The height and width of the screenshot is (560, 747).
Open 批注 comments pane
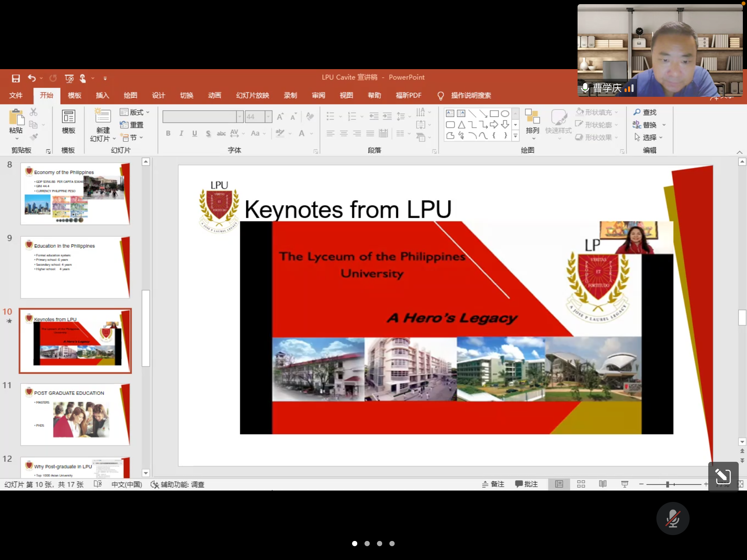pyautogui.click(x=526, y=484)
